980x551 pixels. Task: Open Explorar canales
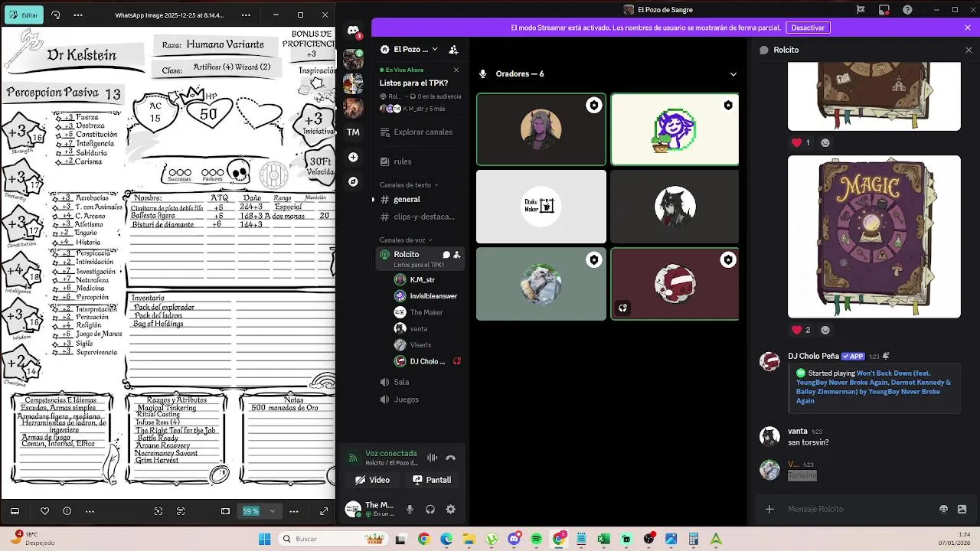[420, 132]
